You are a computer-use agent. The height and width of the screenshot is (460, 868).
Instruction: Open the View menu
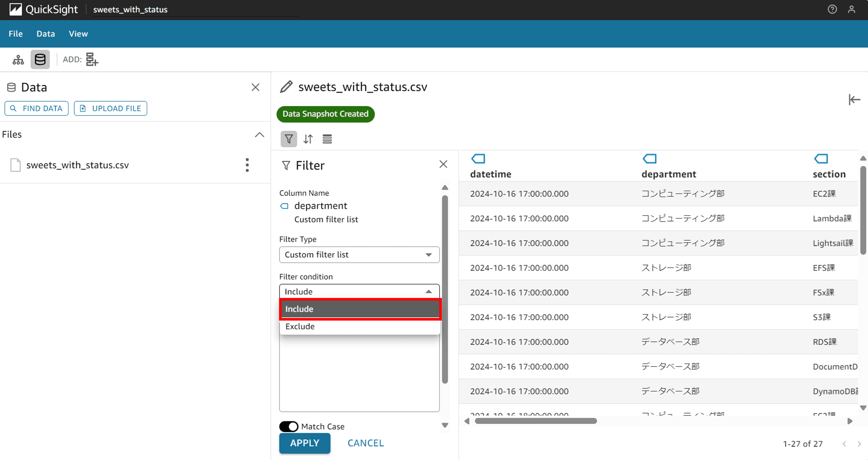pyautogui.click(x=78, y=33)
